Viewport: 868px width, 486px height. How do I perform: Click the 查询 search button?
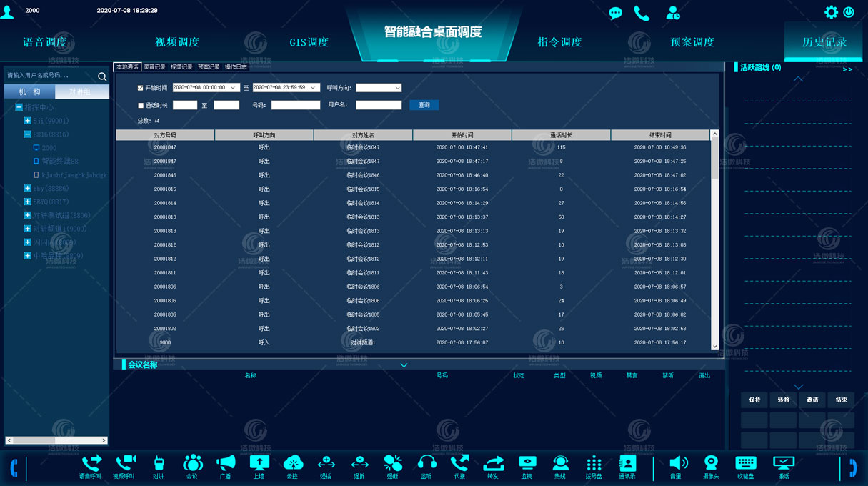point(424,105)
